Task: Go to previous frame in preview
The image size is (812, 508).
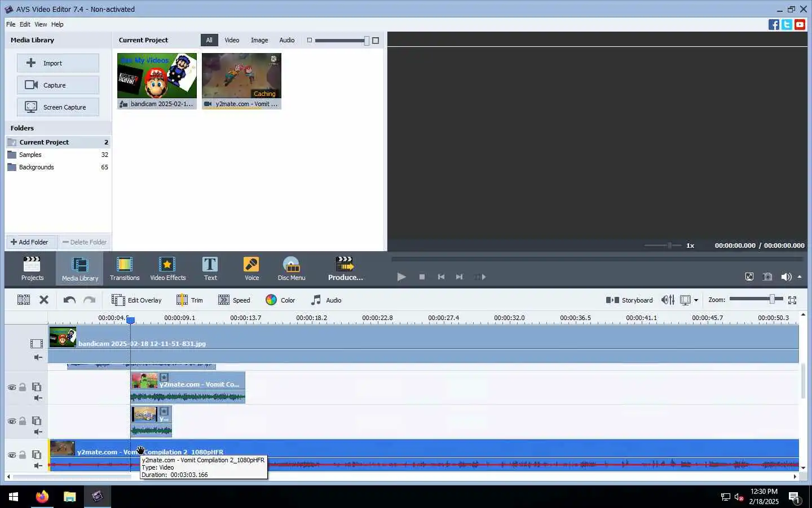Action: tap(441, 277)
